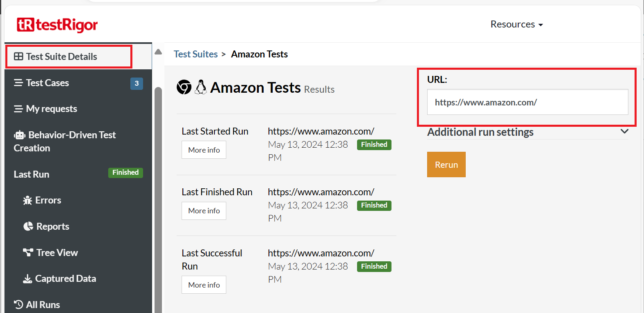The height and width of the screenshot is (313, 644).
Task: Click the testRigor logo
Action: coord(57,25)
